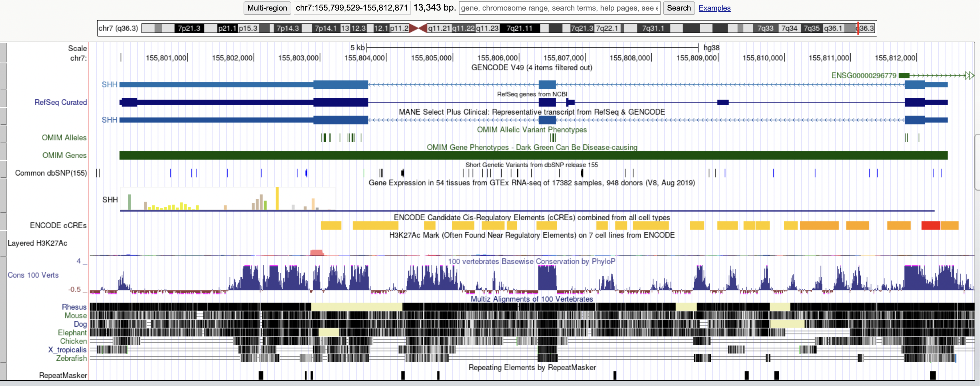This screenshot has width=980, height=386.
Task: Click the position box showing chr7 coordinates
Action: pyautogui.click(x=352, y=8)
